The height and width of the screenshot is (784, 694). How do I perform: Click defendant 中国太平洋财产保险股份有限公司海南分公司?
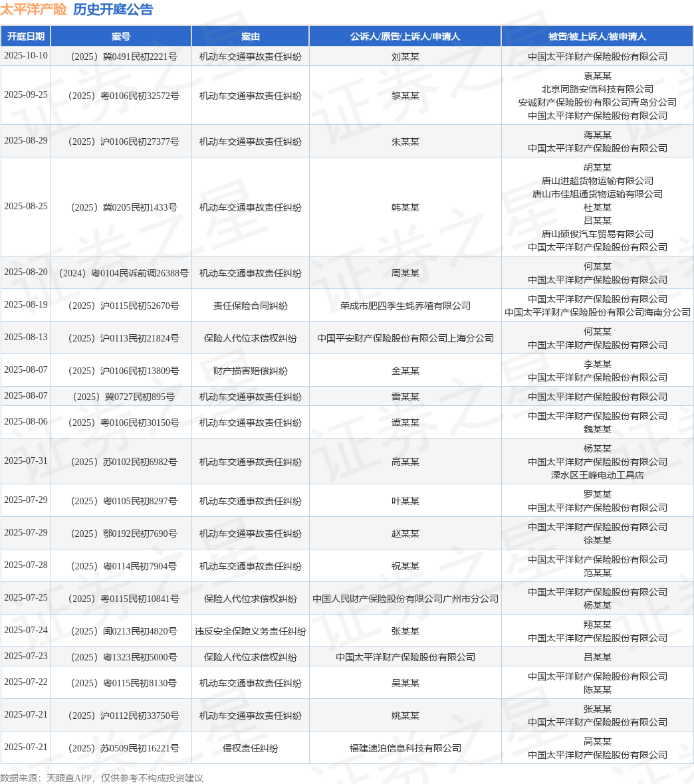[x=598, y=312]
